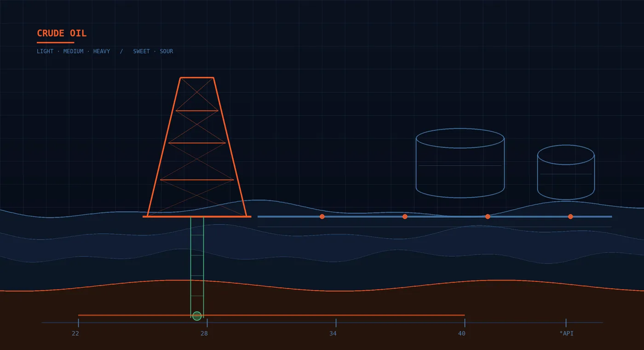The height and width of the screenshot is (350, 644).
Task: Click the pipeline node beneath the small tank
Action: click(570, 216)
